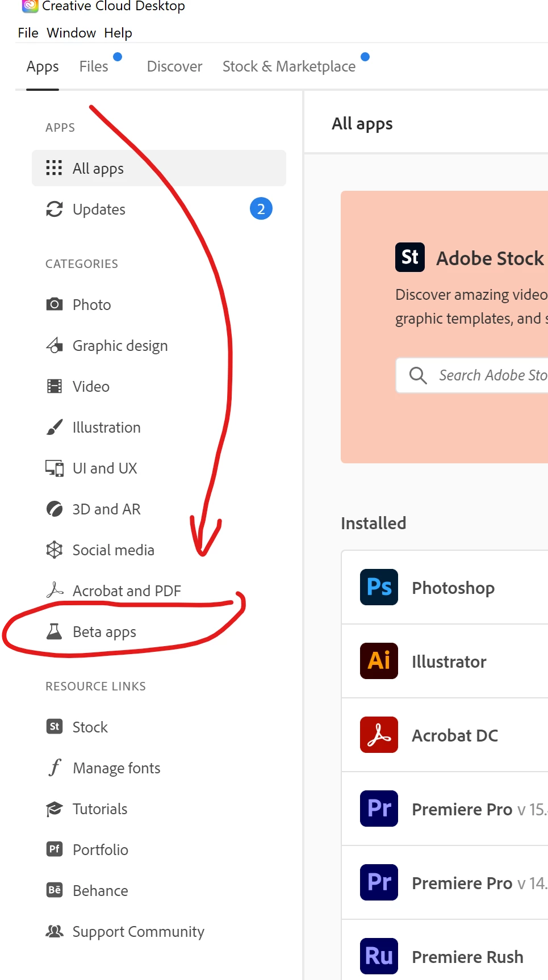Click the Tutorials graduation cap icon

[x=55, y=809]
